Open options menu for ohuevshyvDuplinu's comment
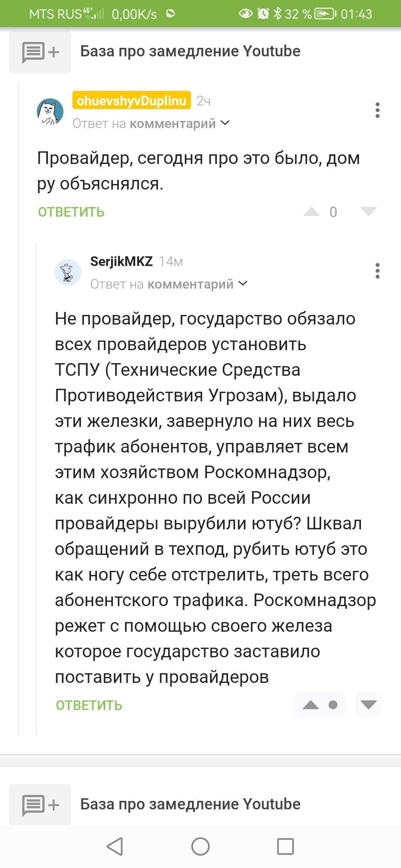This screenshot has height=868, width=401. pyautogui.click(x=377, y=110)
